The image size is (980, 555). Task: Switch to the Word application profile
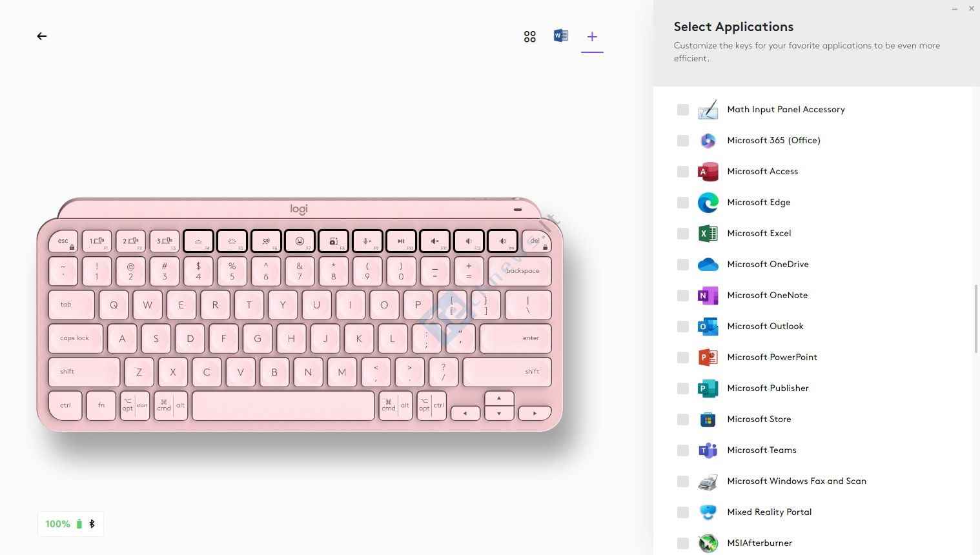pos(561,35)
